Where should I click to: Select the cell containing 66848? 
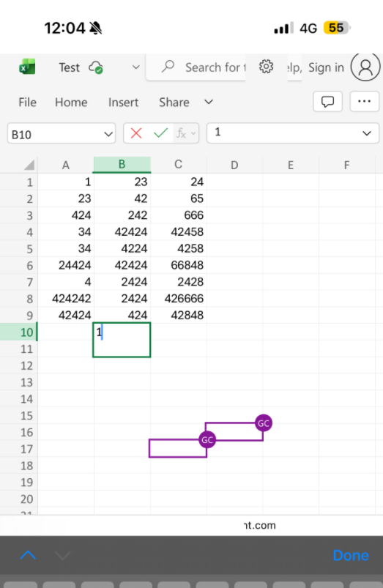(178, 265)
